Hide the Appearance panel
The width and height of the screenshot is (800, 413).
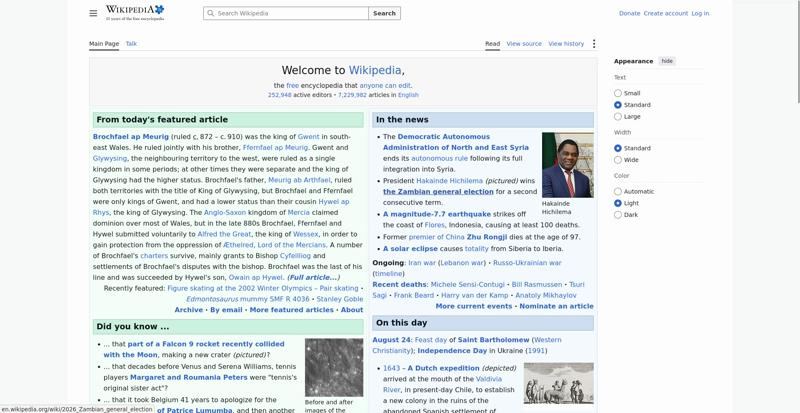(667, 61)
